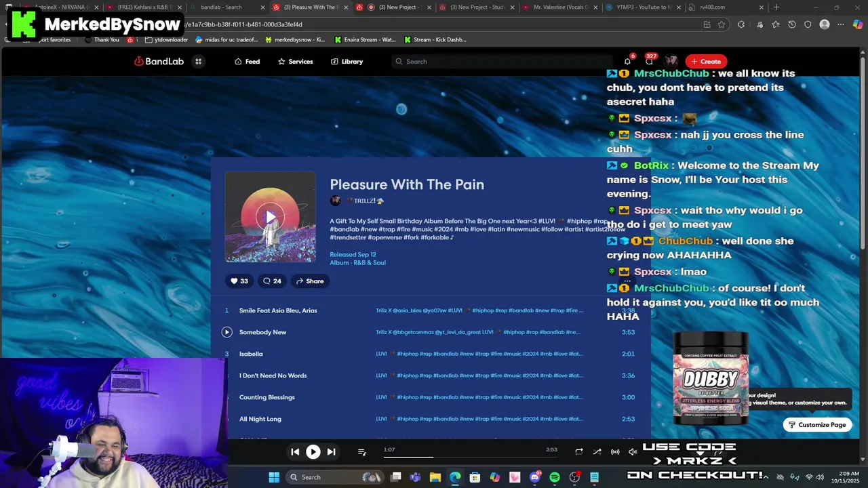Viewport: 868px width, 488px height.
Task: Select the track All Night Long
Action: tap(260, 419)
